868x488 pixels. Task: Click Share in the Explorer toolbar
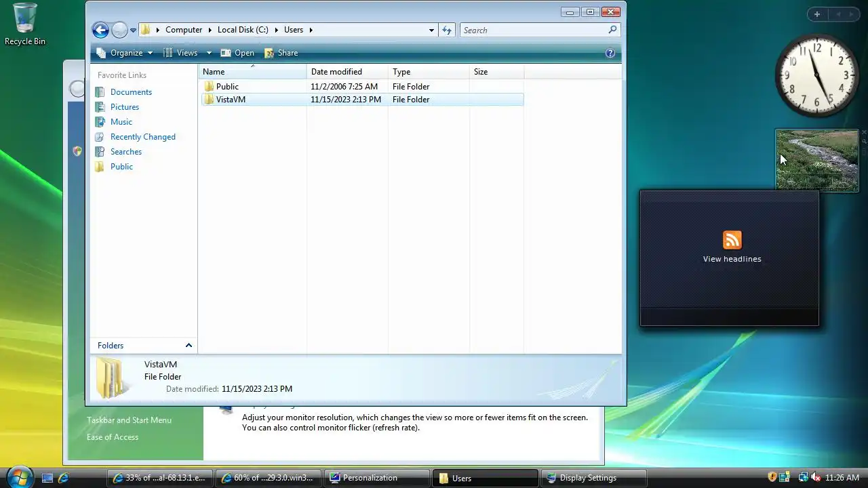[281, 53]
